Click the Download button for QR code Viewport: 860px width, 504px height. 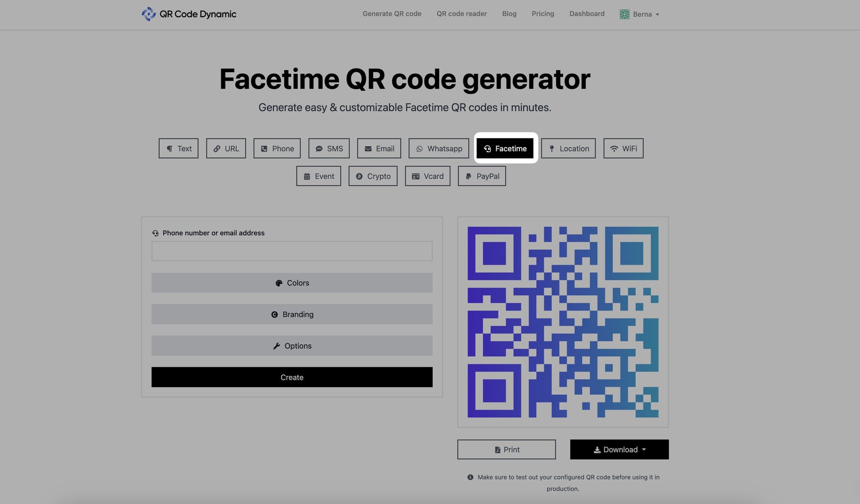point(620,449)
